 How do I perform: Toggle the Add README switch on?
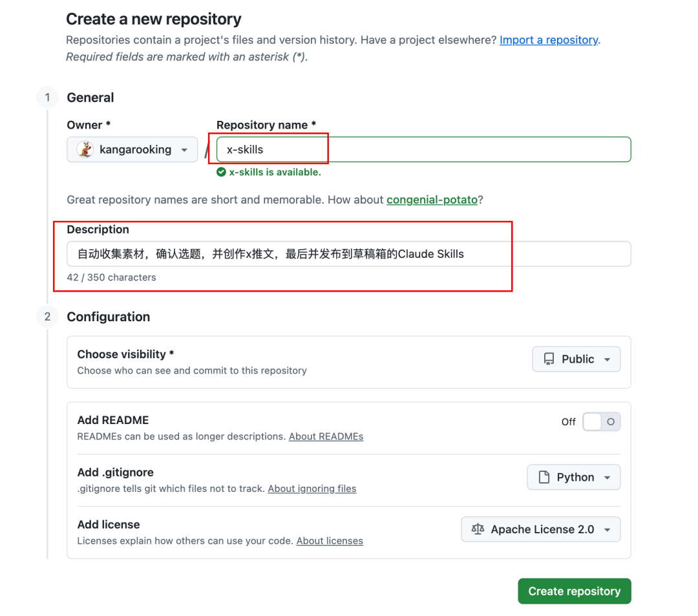coord(601,422)
